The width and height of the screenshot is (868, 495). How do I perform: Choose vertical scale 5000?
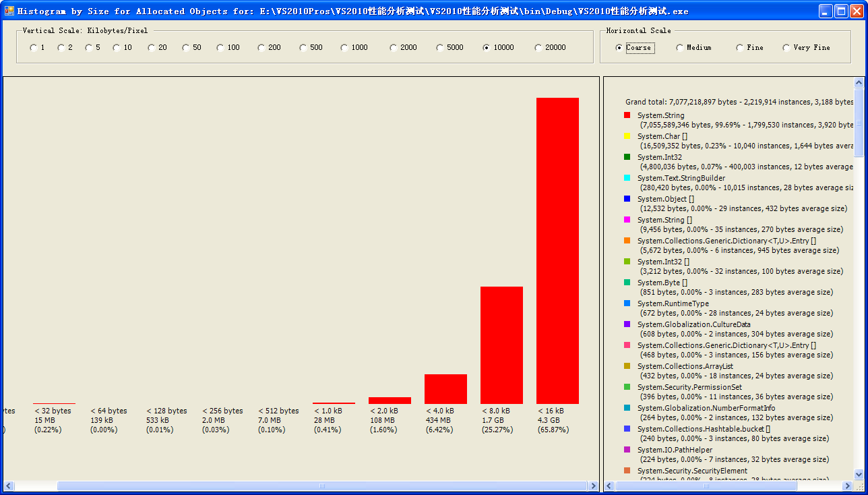point(450,48)
